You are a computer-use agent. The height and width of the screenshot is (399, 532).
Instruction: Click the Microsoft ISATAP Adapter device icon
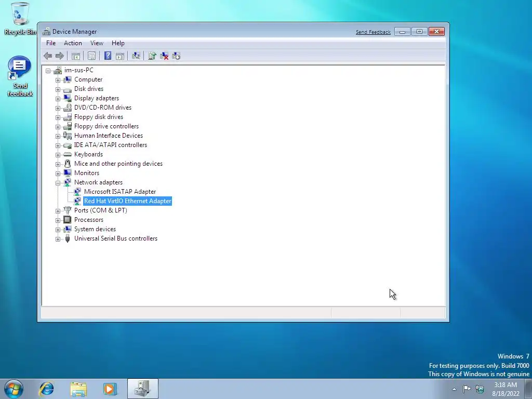(77, 192)
